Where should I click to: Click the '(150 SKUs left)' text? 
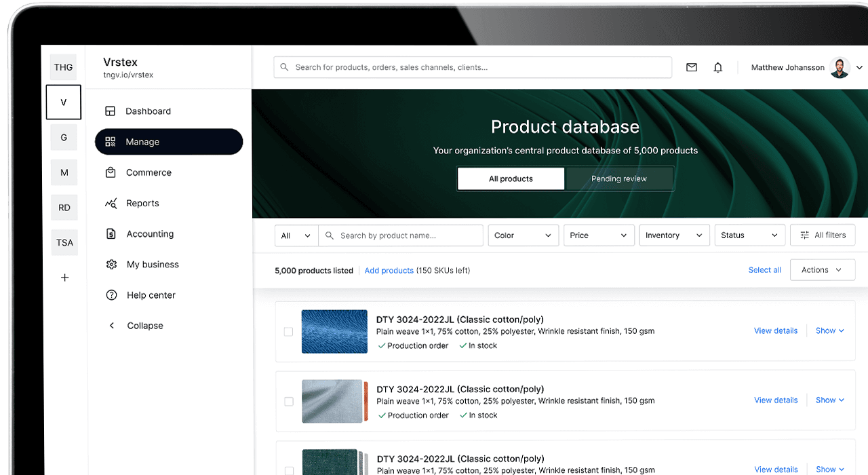coord(443,270)
